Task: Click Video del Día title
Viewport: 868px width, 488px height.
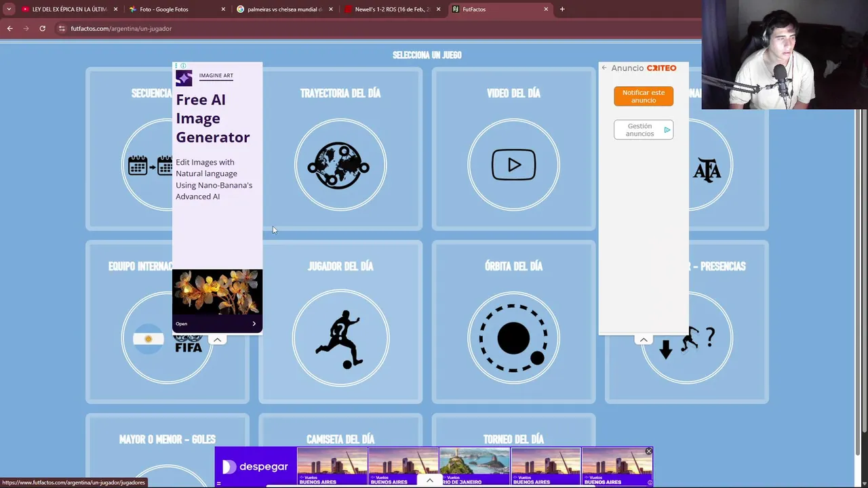Action: click(513, 94)
